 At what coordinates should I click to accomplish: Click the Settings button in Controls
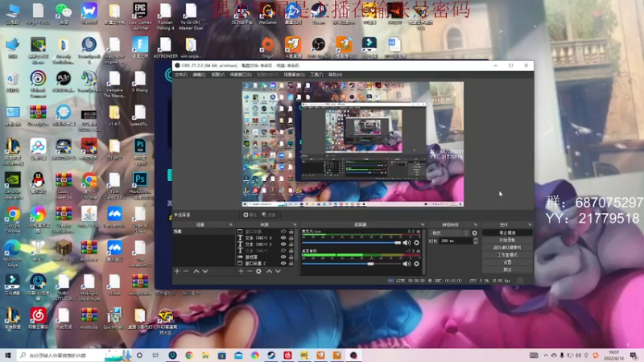pyautogui.click(x=507, y=262)
